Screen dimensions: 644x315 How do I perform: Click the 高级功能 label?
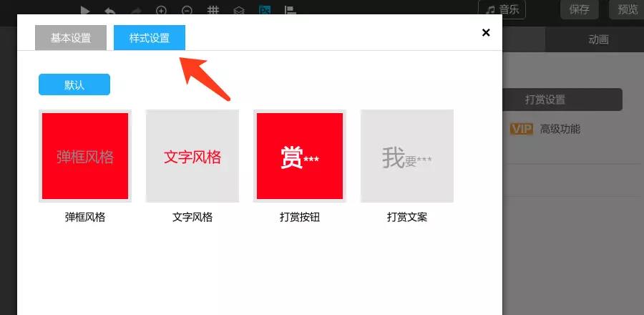pyautogui.click(x=560, y=130)
